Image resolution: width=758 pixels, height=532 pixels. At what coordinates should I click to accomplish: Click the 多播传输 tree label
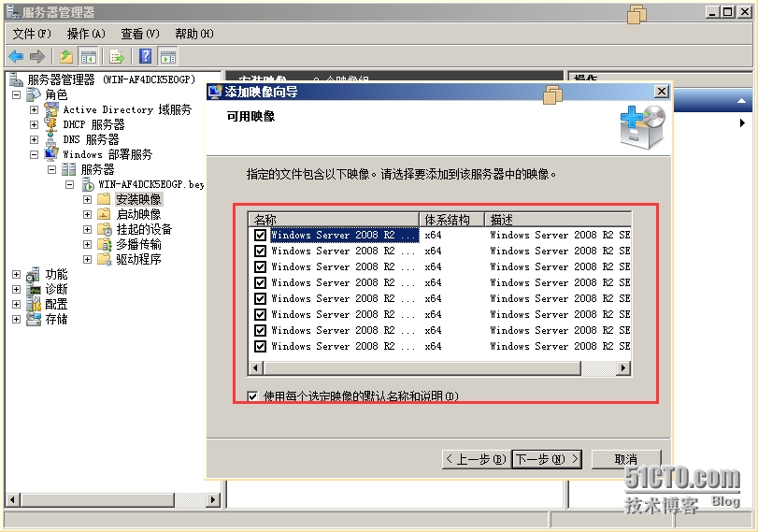point(138,244)
